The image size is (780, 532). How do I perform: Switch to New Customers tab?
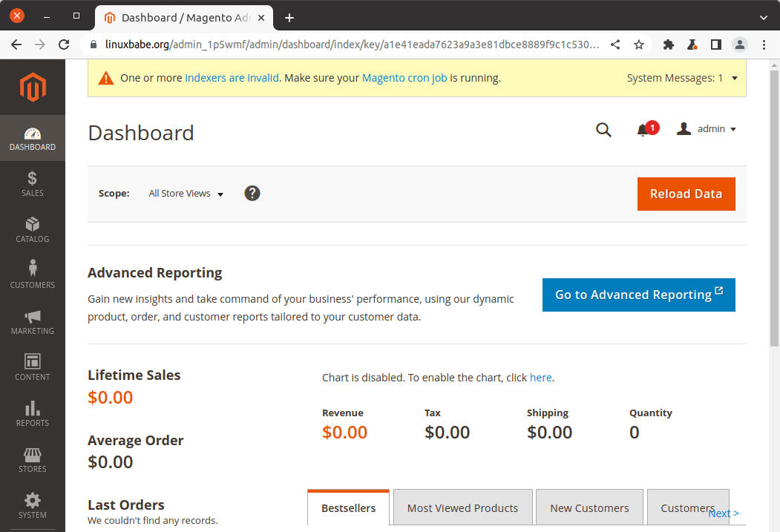point(589,508)
